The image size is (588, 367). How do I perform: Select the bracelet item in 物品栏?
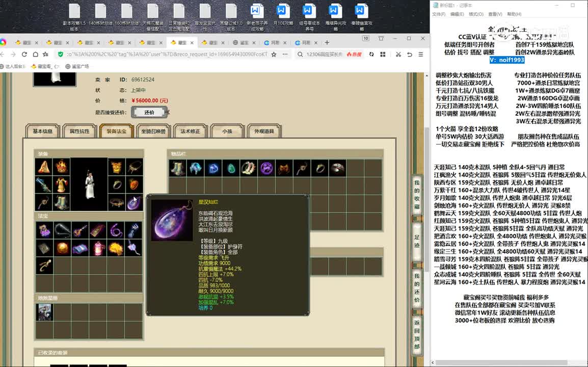[249, 168]
